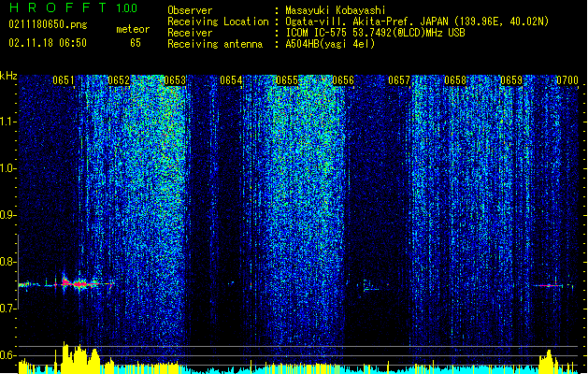
Task: Click the yellow power peak below 0700
Action: (548, 361)
